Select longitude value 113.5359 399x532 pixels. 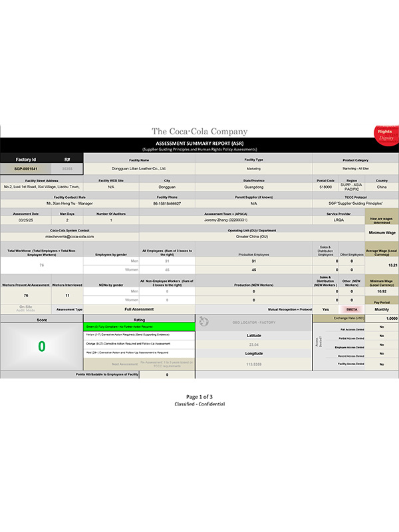pos(254,364)
